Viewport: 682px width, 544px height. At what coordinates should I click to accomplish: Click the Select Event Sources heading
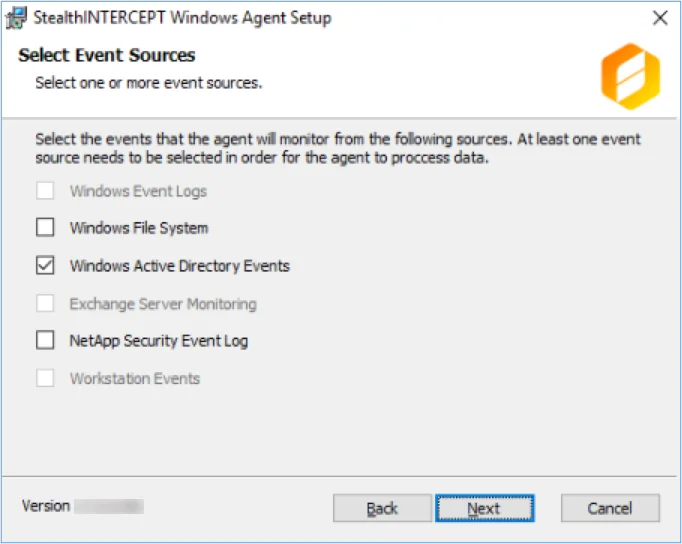(x=107, y=55)
